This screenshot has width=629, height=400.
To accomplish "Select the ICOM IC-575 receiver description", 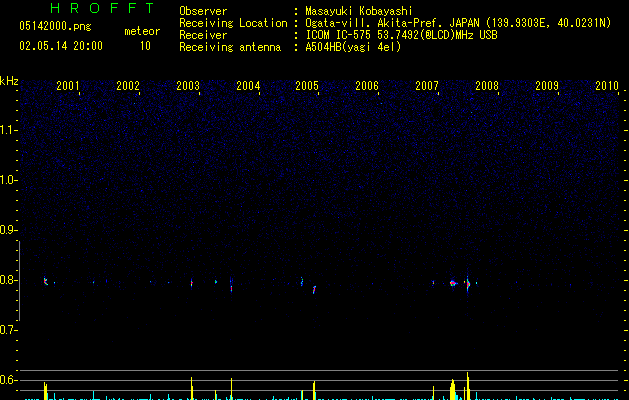I will (401, 35).
